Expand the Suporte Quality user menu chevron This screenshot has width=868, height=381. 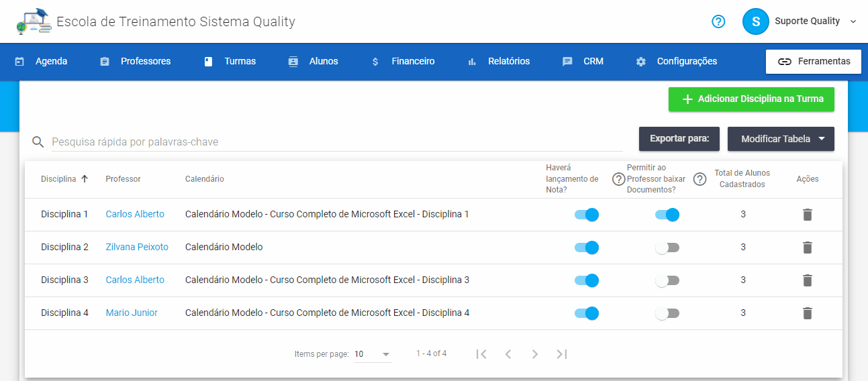click(x=853, y=21)
